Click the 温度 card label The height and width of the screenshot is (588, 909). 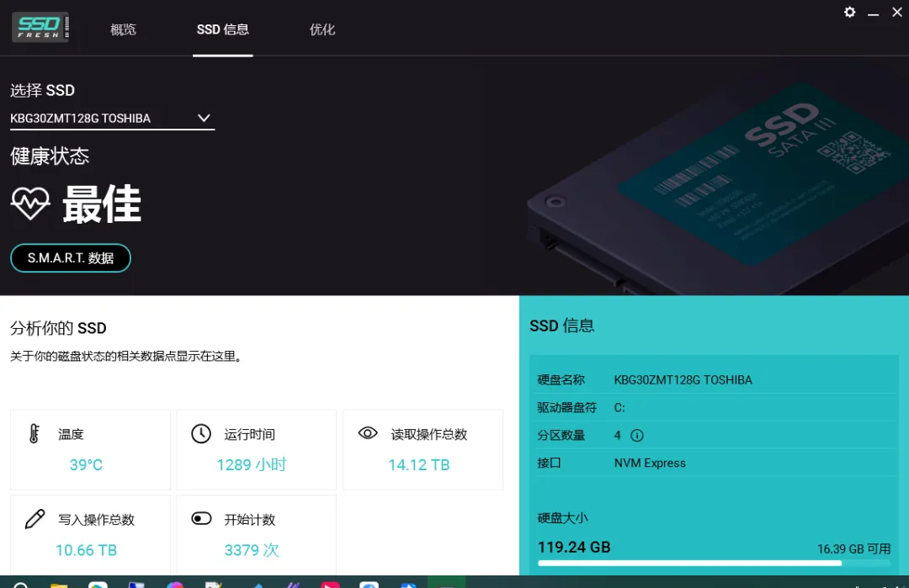[71, 435]
